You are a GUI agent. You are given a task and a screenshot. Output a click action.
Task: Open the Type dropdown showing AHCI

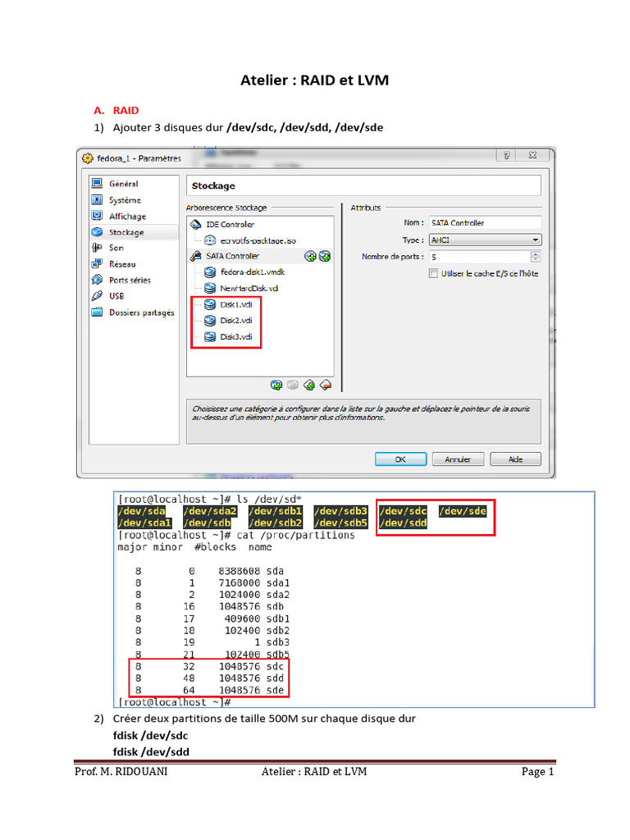[x=485, y=240]
